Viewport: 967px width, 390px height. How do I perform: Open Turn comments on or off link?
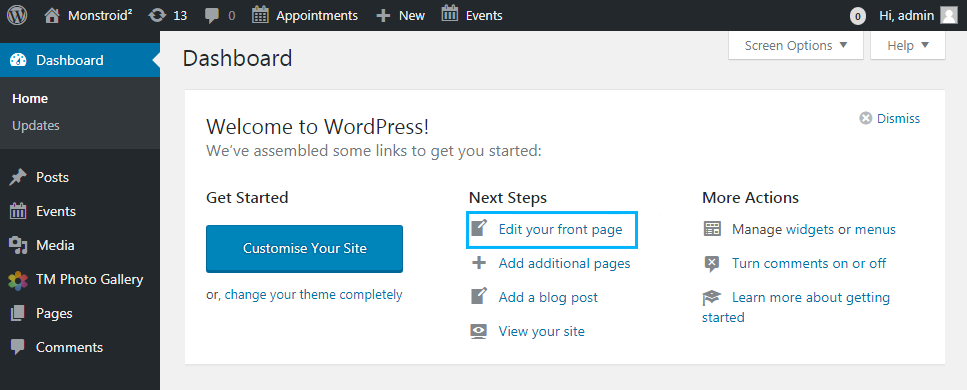click(x=809, y=263)
